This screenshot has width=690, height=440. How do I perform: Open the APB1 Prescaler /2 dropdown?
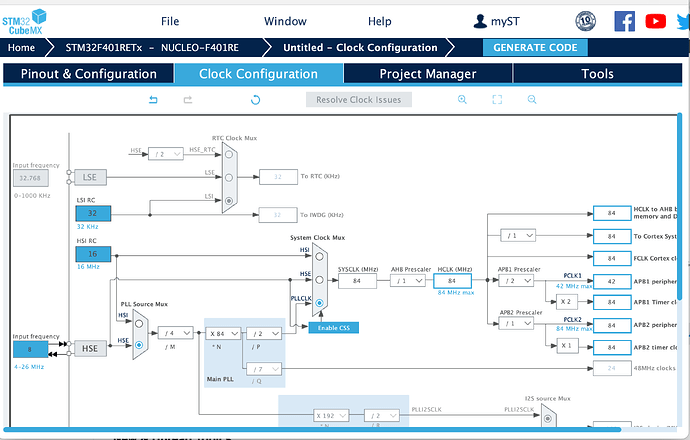tap(516, 281)
